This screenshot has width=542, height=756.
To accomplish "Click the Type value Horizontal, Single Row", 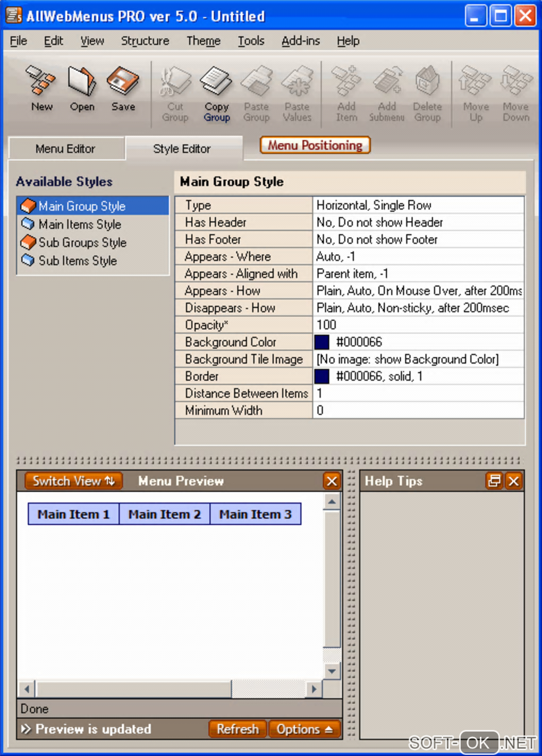I will (418, 205).
